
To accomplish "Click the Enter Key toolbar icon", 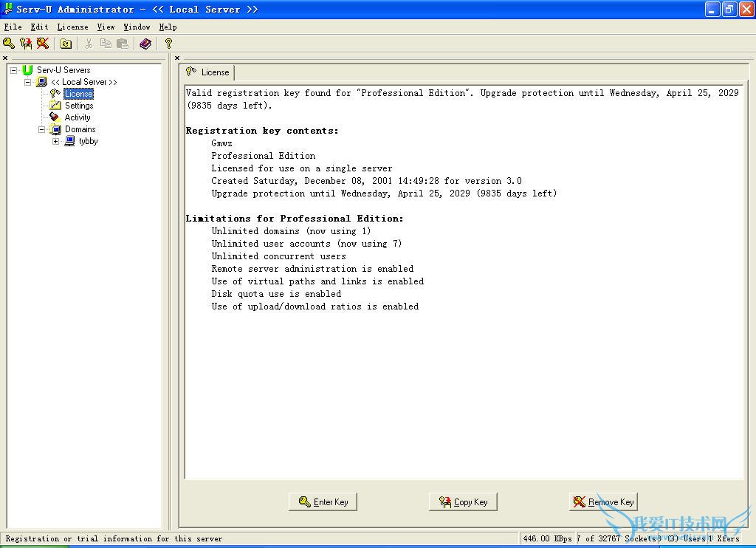I will tap(9, 44).
